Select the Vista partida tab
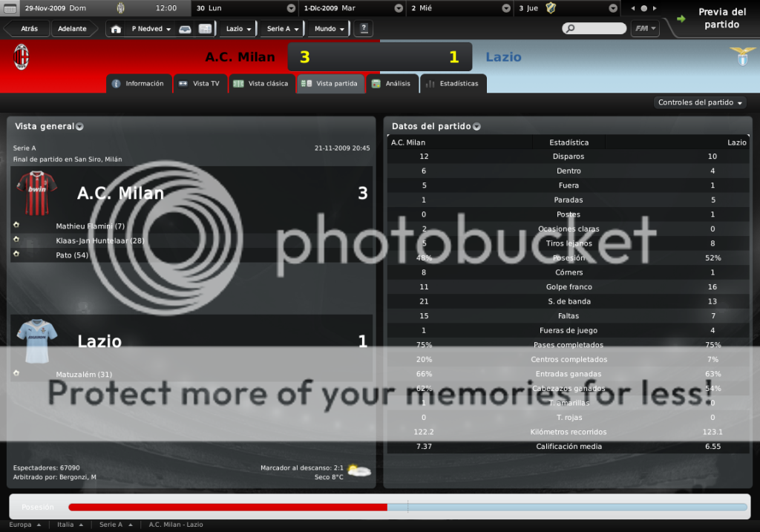Viewport: 760px width, 532px height. [330, 83]
